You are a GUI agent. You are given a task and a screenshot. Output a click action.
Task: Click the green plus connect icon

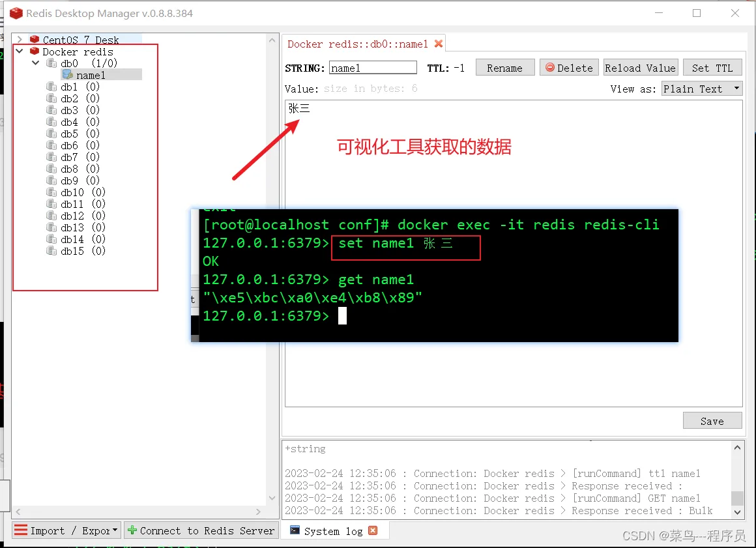pyautogui.click(x=132, y=530)
